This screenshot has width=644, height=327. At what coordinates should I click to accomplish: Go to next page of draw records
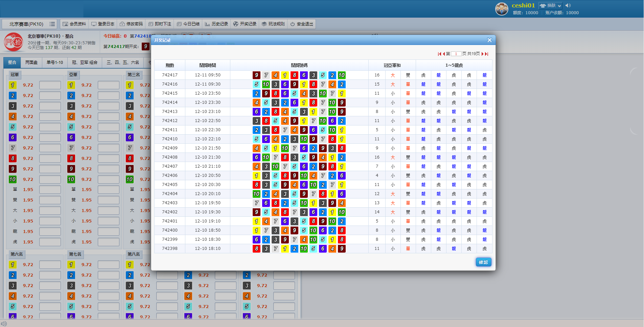(482, 54)
